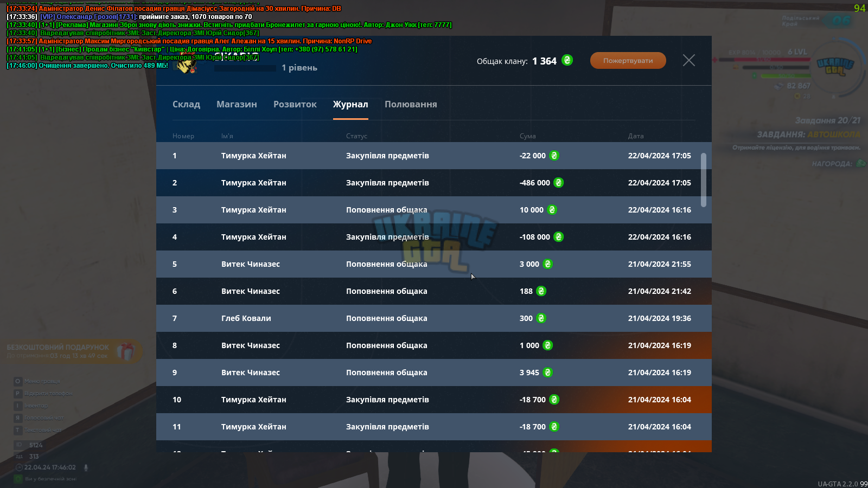
Task: Open the Розвиток tab
Action: point(295,104)
